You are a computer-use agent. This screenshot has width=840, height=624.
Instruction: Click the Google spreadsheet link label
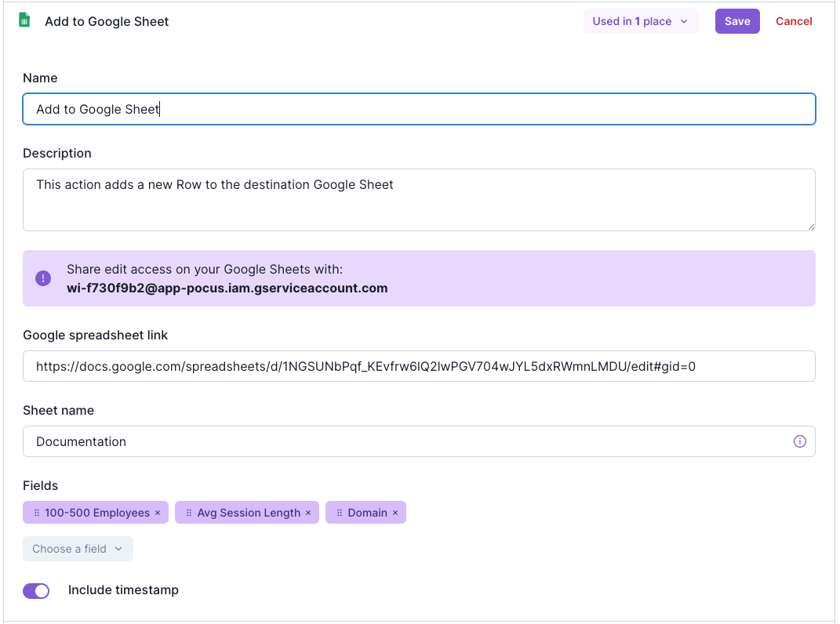(96, 336)
